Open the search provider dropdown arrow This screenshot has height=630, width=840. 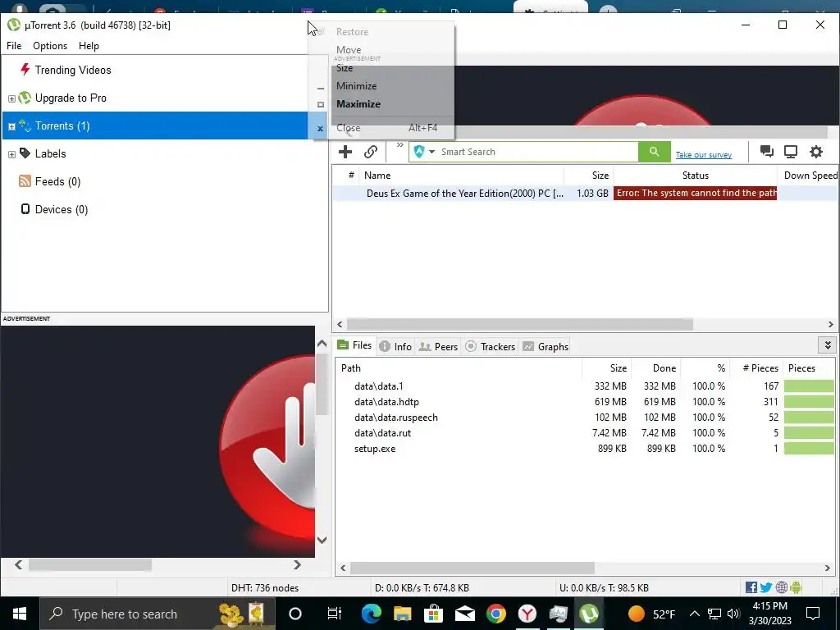click(431, 152)
